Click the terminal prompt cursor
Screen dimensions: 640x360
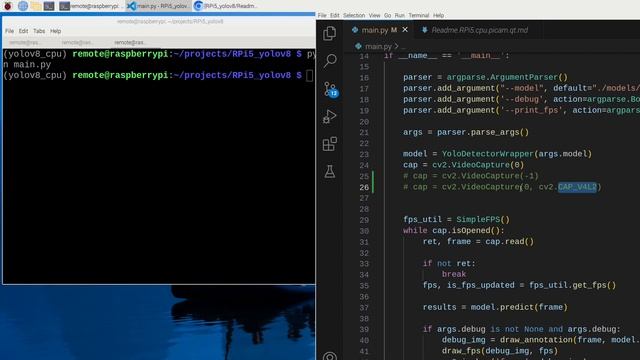(309, 76)
